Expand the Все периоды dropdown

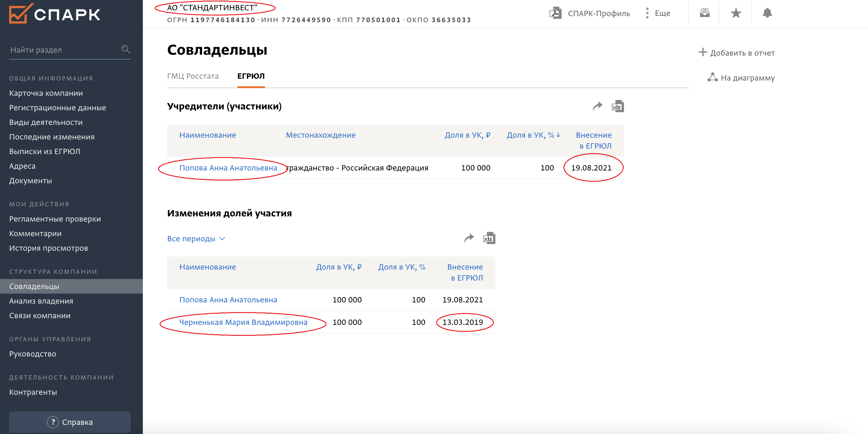tap(196, 239)
